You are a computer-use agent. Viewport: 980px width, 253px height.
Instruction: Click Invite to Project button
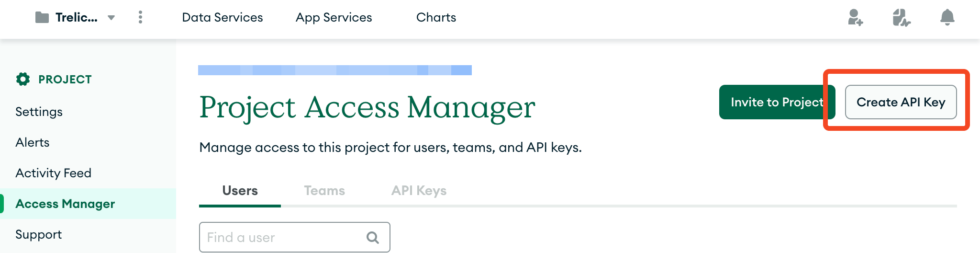pyautogui.click(x=777, y=102)
